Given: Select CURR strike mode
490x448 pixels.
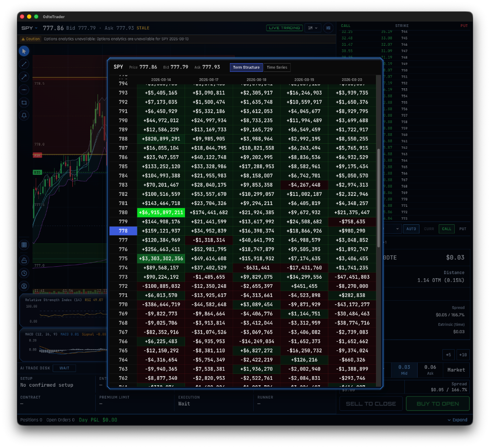Looking at the screenshot, I should pyautogui.click(x=429, y=229).
